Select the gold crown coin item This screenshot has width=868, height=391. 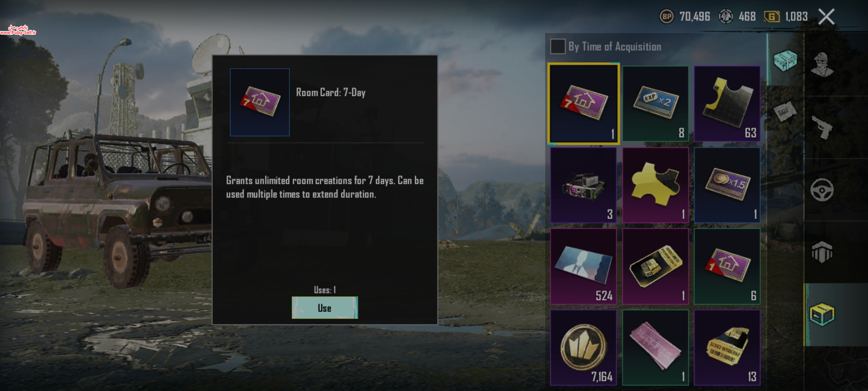pos(583,347)
